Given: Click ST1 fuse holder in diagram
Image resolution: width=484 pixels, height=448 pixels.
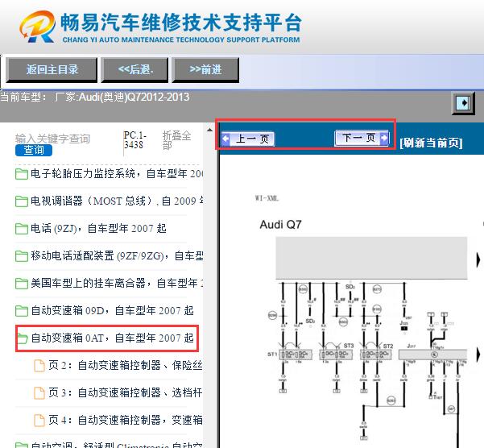Looking at the screenshot, I should click(296, 355).
